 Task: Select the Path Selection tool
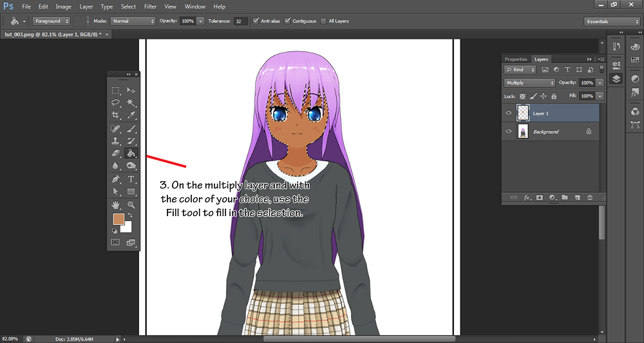(116, 191)
